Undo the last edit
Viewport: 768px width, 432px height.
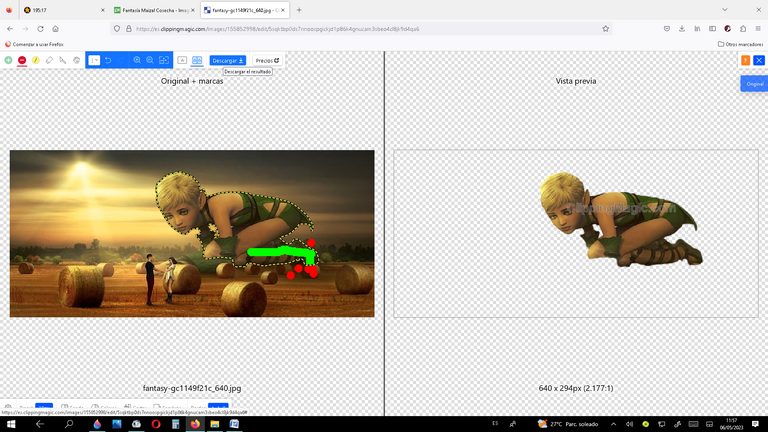click(x=108, y=60)
